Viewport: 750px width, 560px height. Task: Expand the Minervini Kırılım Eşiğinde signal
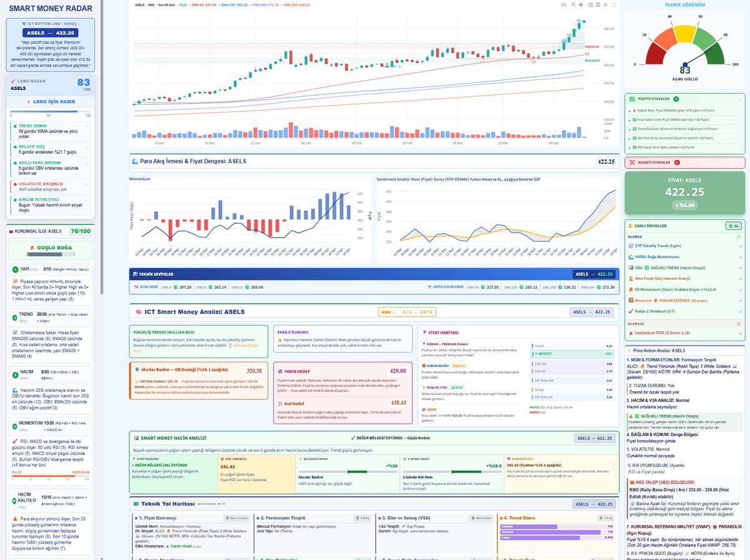(x=740, y=299)
